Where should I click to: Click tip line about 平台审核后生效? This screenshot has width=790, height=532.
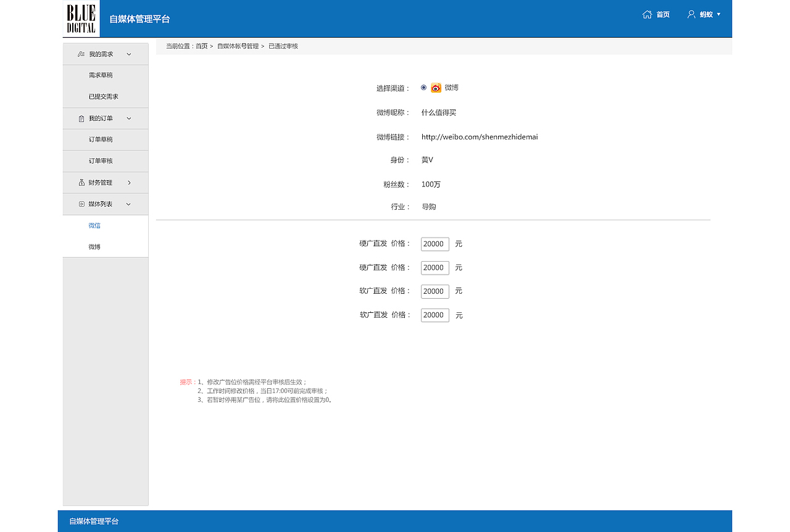(252, 382)
